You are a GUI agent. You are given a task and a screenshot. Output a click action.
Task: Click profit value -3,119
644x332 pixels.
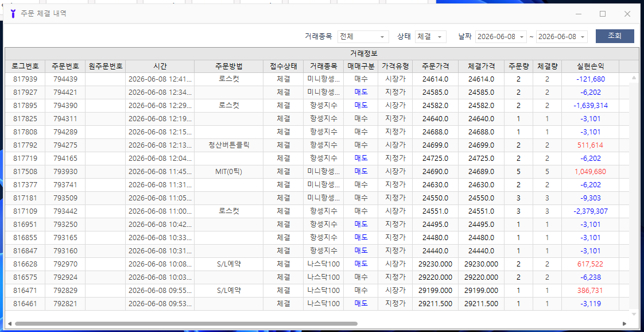click(x=590, y=304)
